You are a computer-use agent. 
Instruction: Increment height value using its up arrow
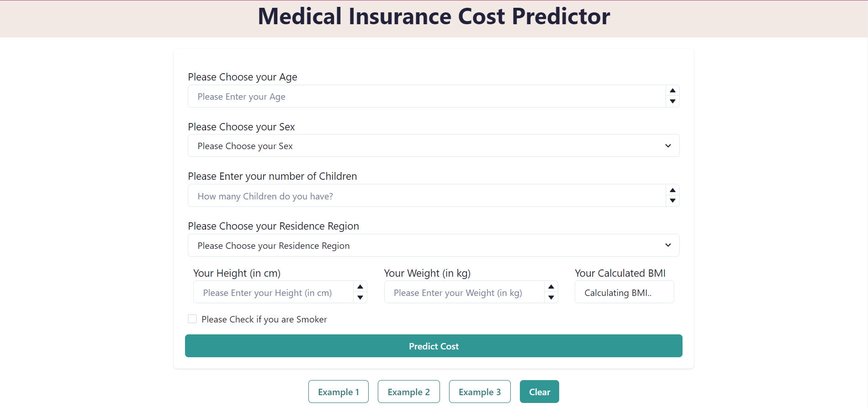(360, 287)
